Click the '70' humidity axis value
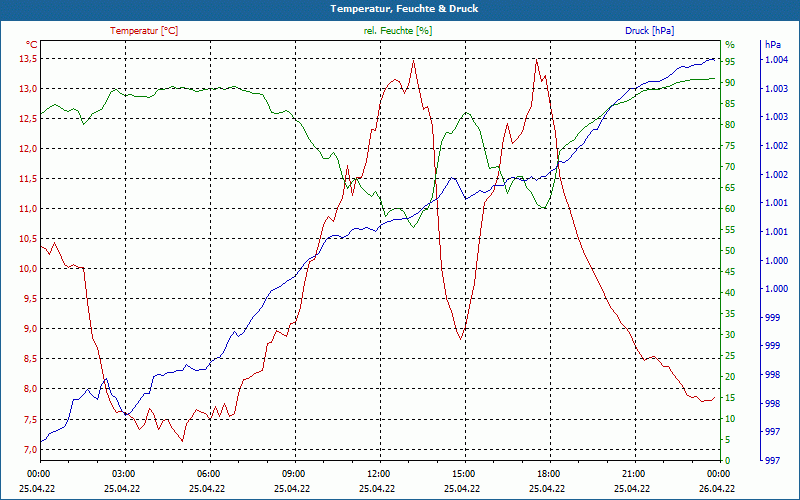Viewport: 800px width, 500px height. tap(730, 167)
